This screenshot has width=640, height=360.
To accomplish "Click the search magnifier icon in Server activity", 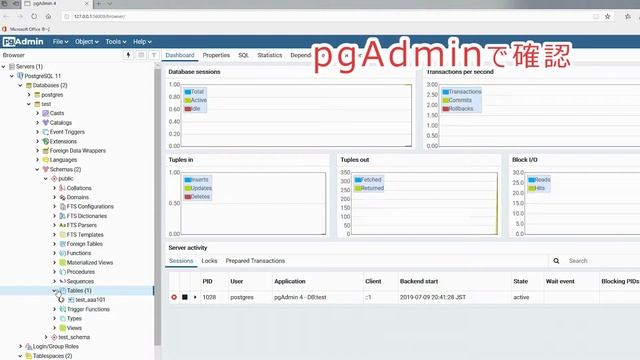I will [556, 261].
